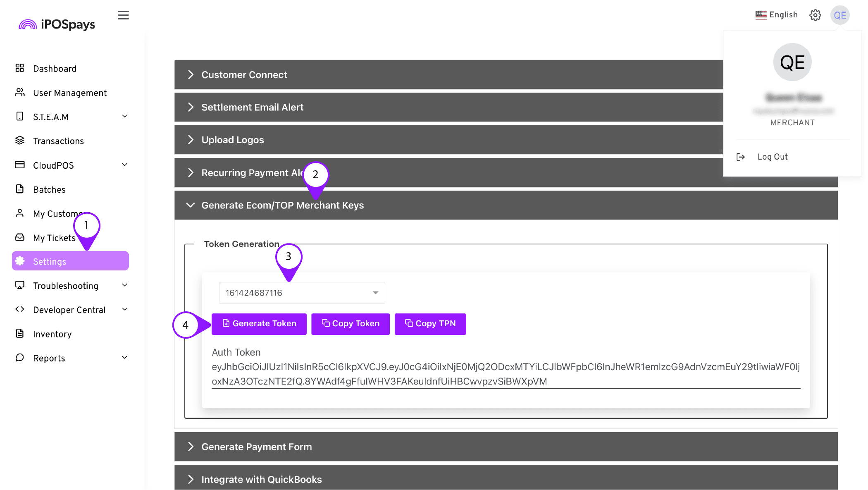Click the Inventory icon in sidebar
The image size is (868, 490).
click(20, 333)
